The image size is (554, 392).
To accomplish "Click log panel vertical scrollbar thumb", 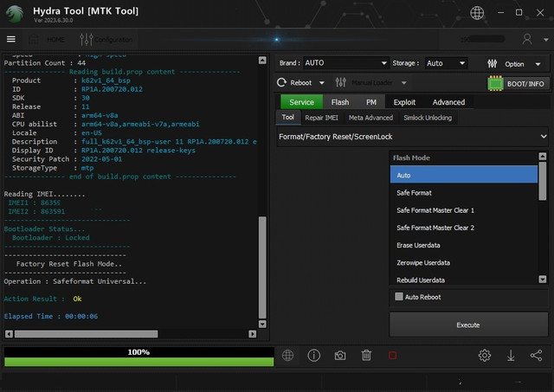I will pos(262,267).
